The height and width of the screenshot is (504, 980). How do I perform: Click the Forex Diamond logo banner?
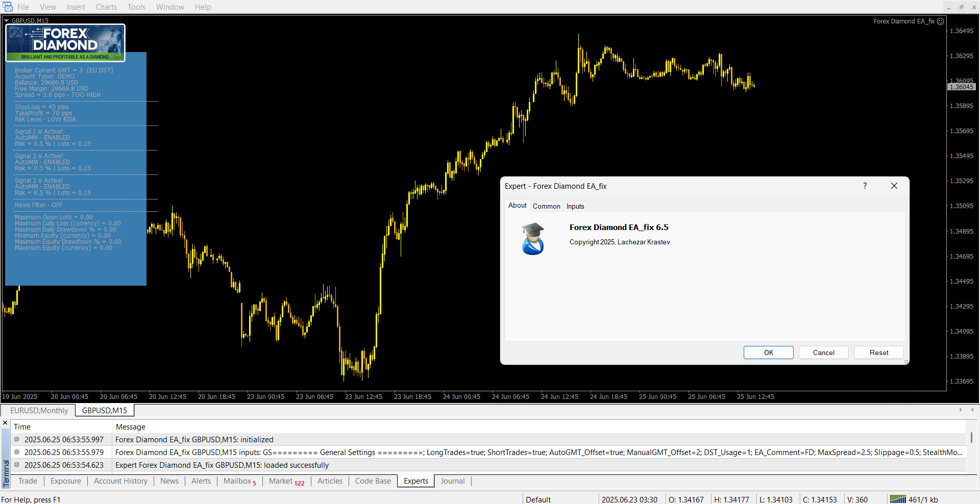[x=65, y=43]
